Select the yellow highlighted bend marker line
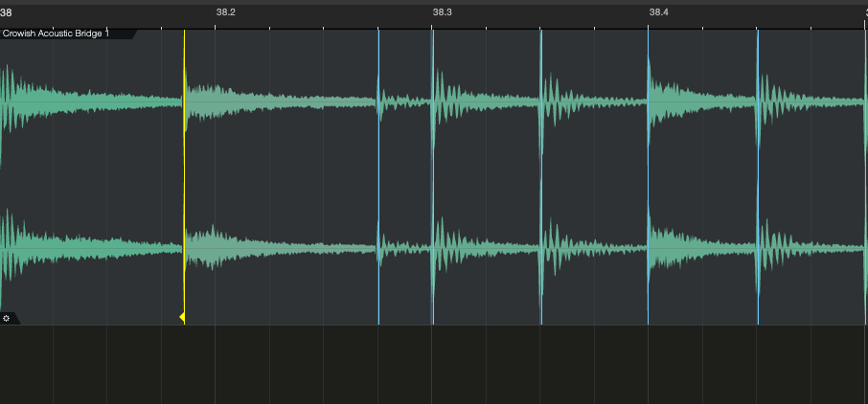868x404 pixels. (x=184, y=172)
